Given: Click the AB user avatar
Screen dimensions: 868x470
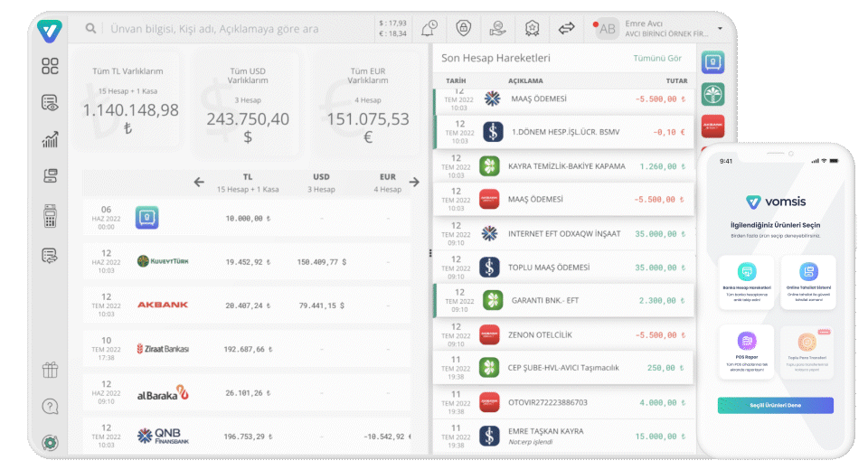Looking at the screenshot, I should [x=607, y=29].
